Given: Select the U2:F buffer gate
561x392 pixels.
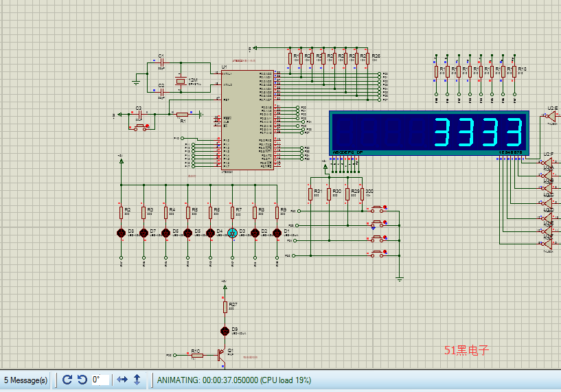Looking at the screenshot, I should pos(548,163).
